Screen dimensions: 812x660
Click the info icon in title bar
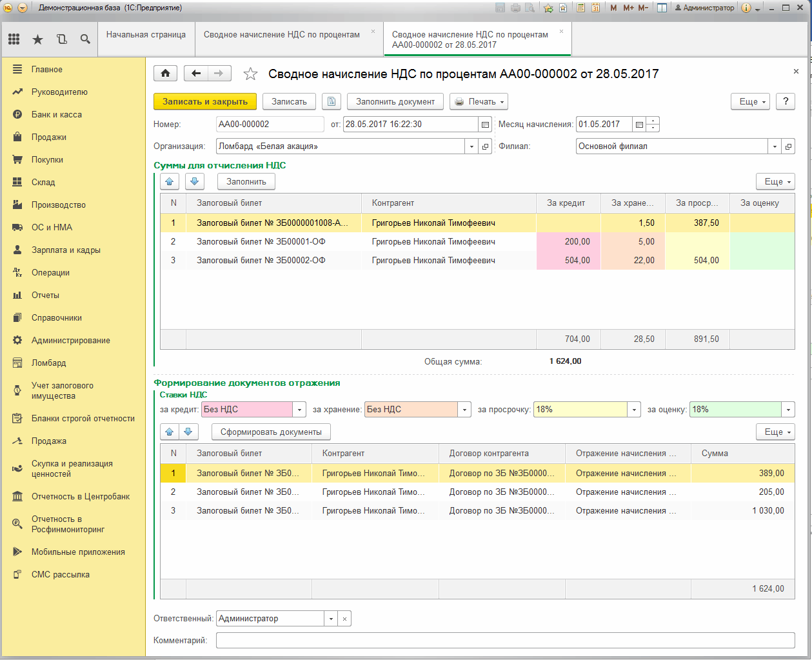(x=746, y=8)
